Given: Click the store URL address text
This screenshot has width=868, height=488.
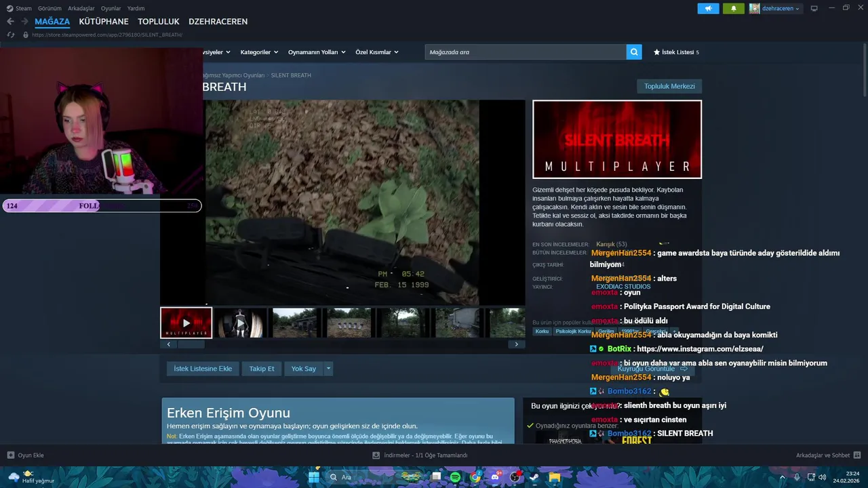Looking at the screenshot, I should [107, 35].
